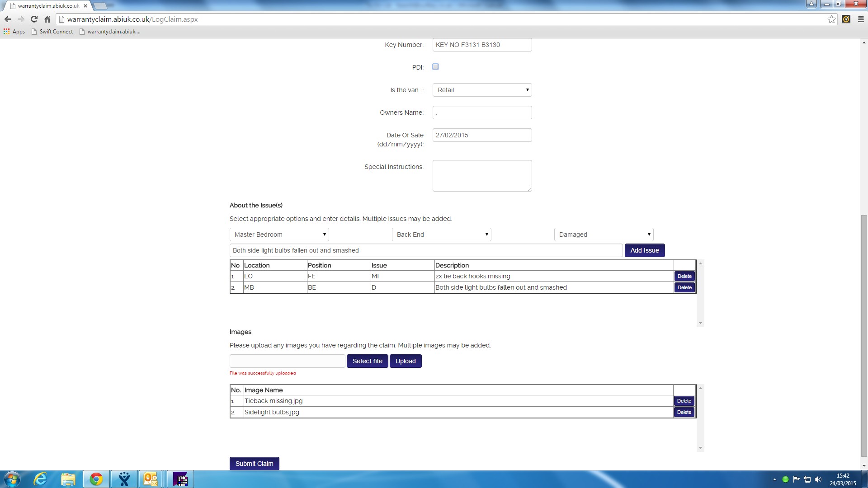Reload the page with refresh icon

pos(34,19)
